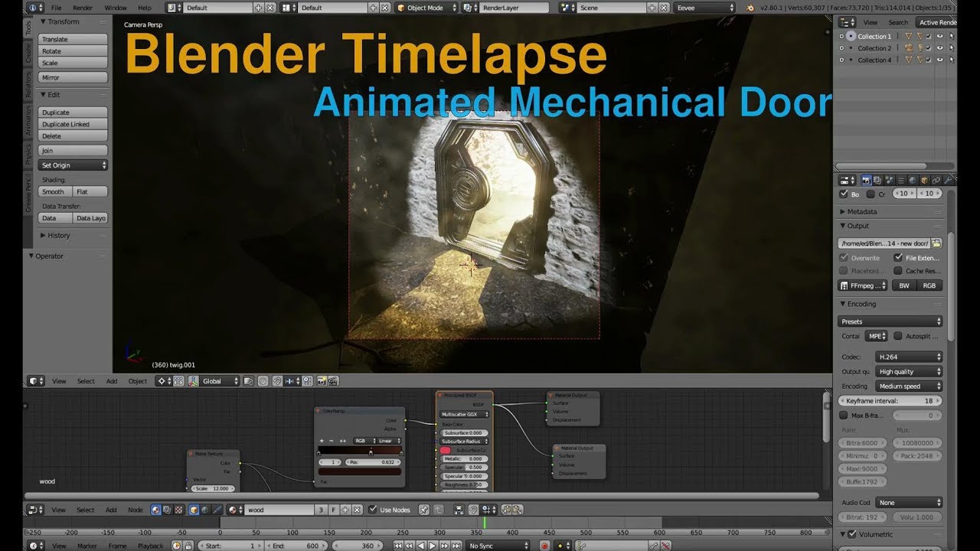Open the H.264 codec dropdown
980x551 pixels.
click(910, 357)
